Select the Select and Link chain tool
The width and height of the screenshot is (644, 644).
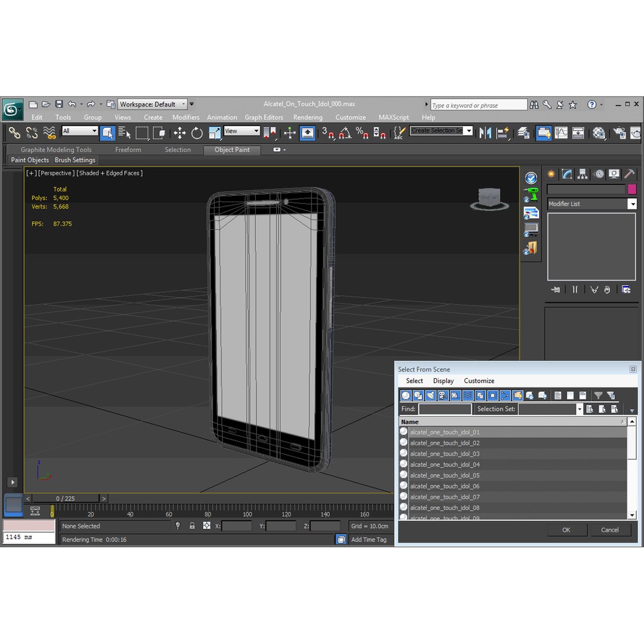[x=14, y=132]
